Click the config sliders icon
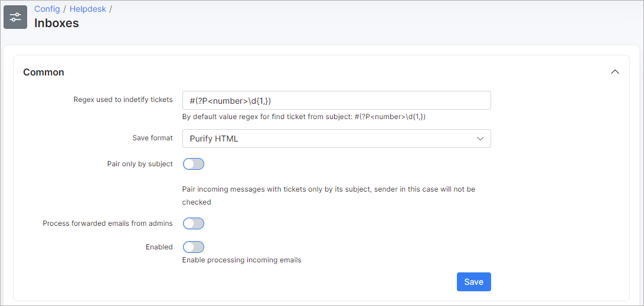Image resolution: width=644 pixels, height=306 pixels. [15, 17]
